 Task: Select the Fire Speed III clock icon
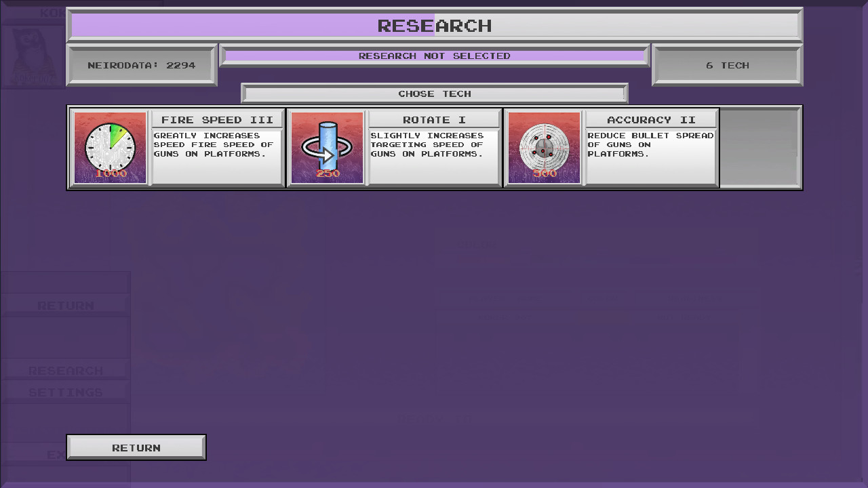coord(110,144)
